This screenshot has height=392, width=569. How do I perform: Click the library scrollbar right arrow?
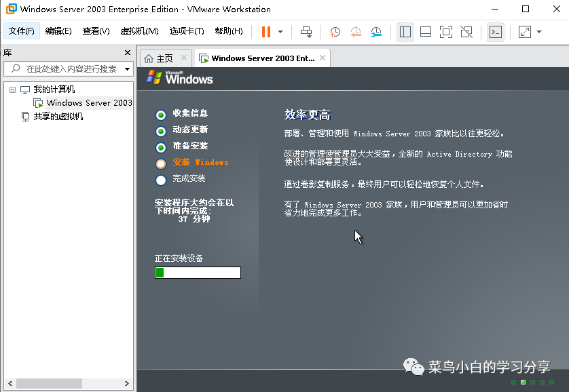[127, 383]
